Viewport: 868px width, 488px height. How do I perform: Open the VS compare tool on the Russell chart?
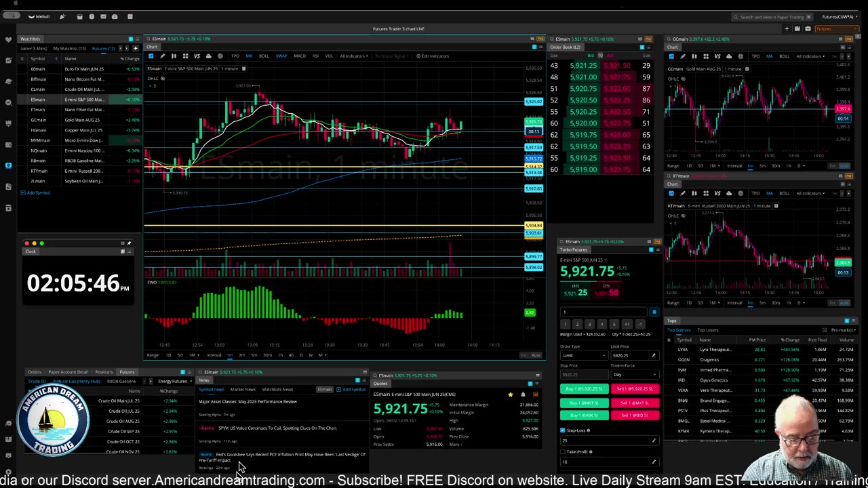[717, 193]
